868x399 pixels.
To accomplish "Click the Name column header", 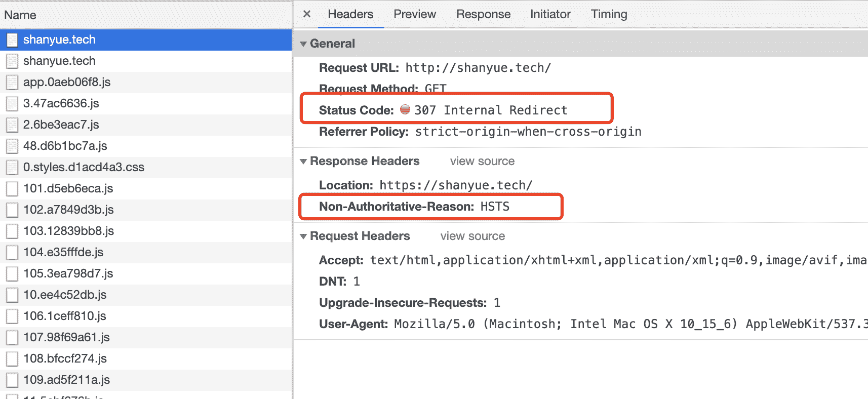I will [x=20, y=15].
